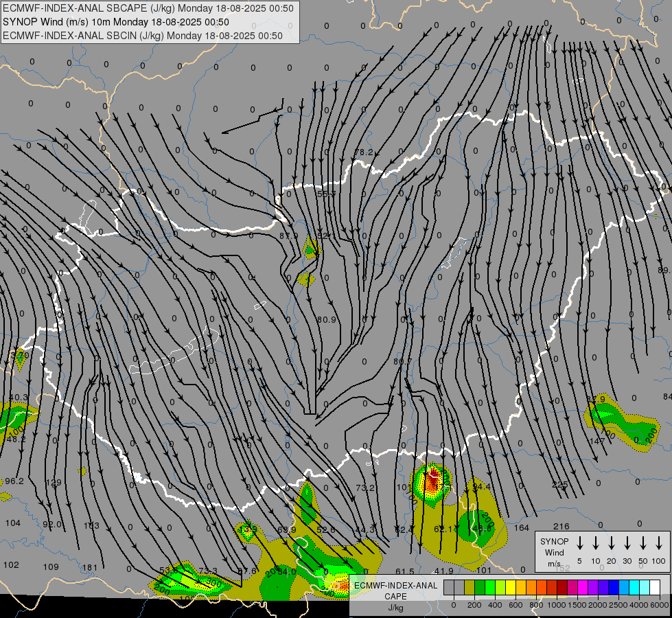Click the 2500 tick label on color scale
The image size is (672, 618).
tap(618, 605)
